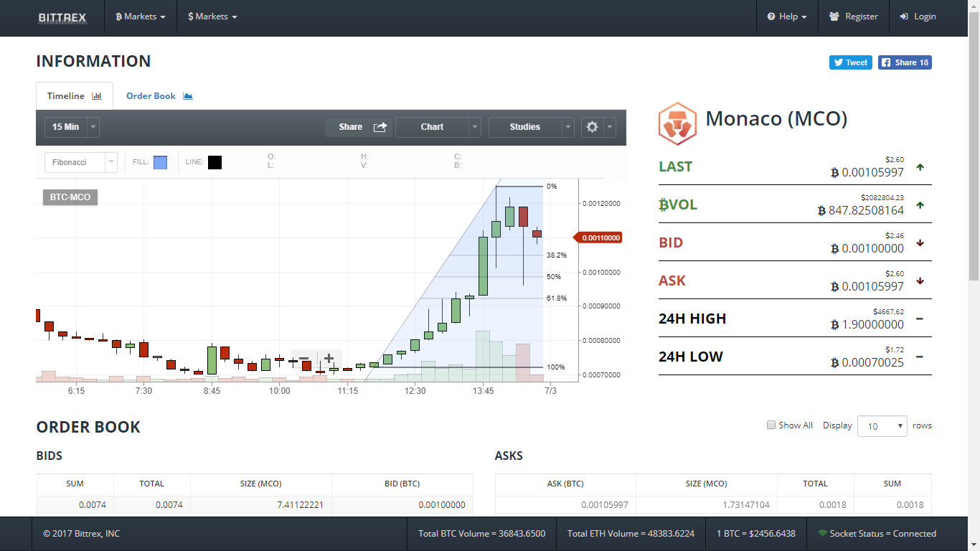Click the "Monaco (MCO)" heading

click(x=776, y=118)
